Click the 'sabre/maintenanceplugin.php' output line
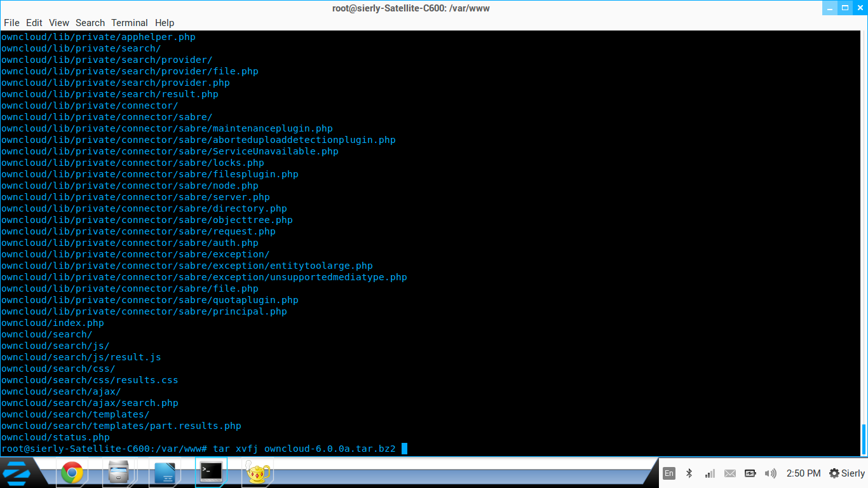The image size is (868, 488). pyautogui.click(x=167, y=128)
